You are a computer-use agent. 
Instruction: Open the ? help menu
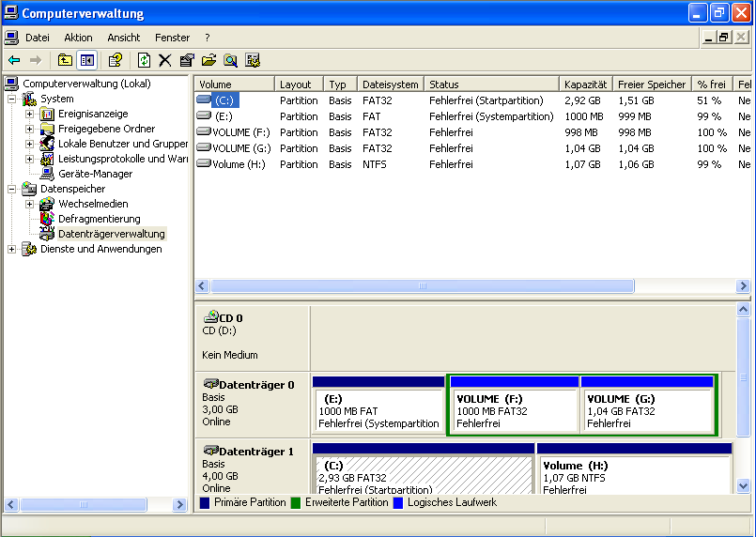208,38
